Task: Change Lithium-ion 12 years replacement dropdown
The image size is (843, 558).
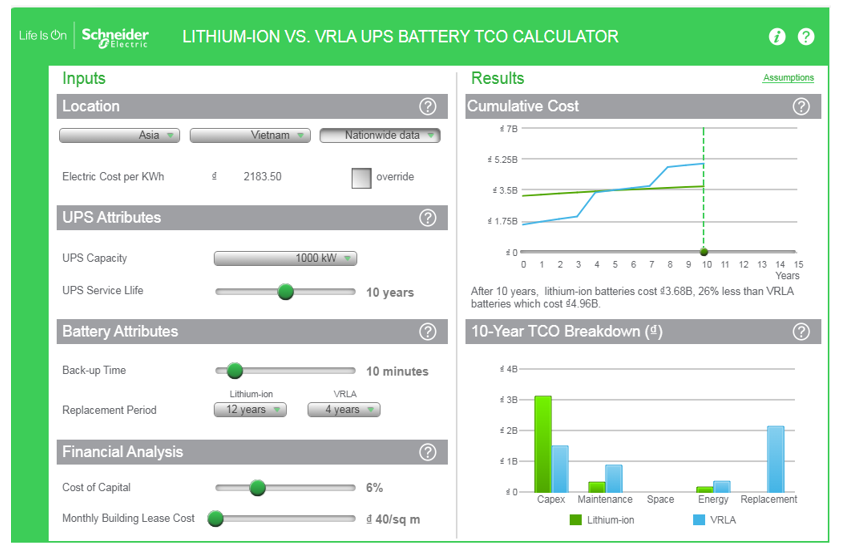Action: click(x=250, y=410)
